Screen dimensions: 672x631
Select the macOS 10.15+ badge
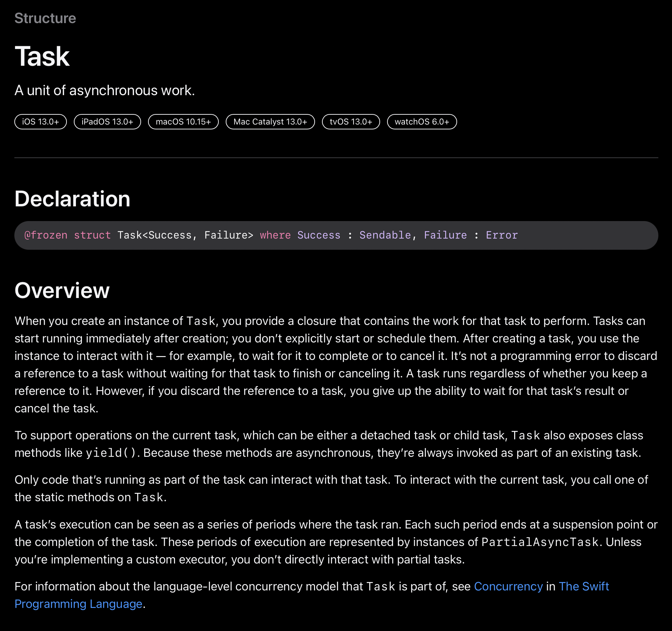[x=183, y=122]
